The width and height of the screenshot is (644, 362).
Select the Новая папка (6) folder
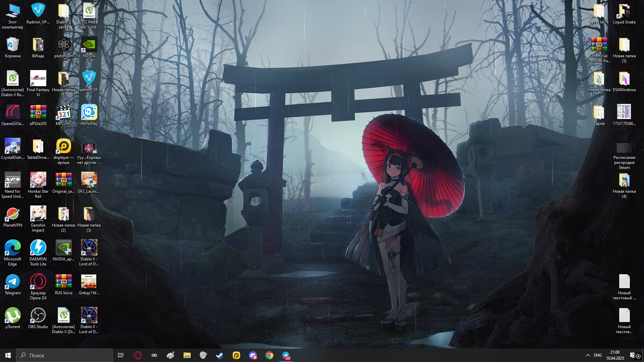coord(64,84)
